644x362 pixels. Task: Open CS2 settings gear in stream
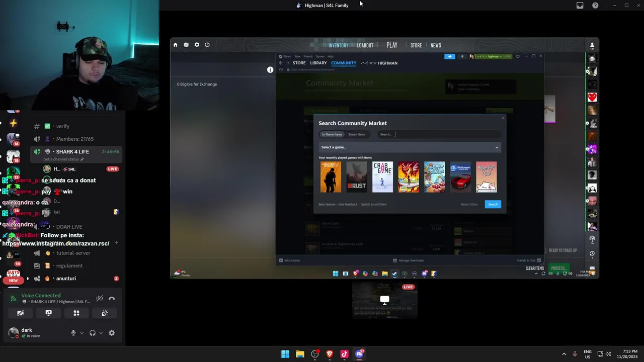pos(197,45)
